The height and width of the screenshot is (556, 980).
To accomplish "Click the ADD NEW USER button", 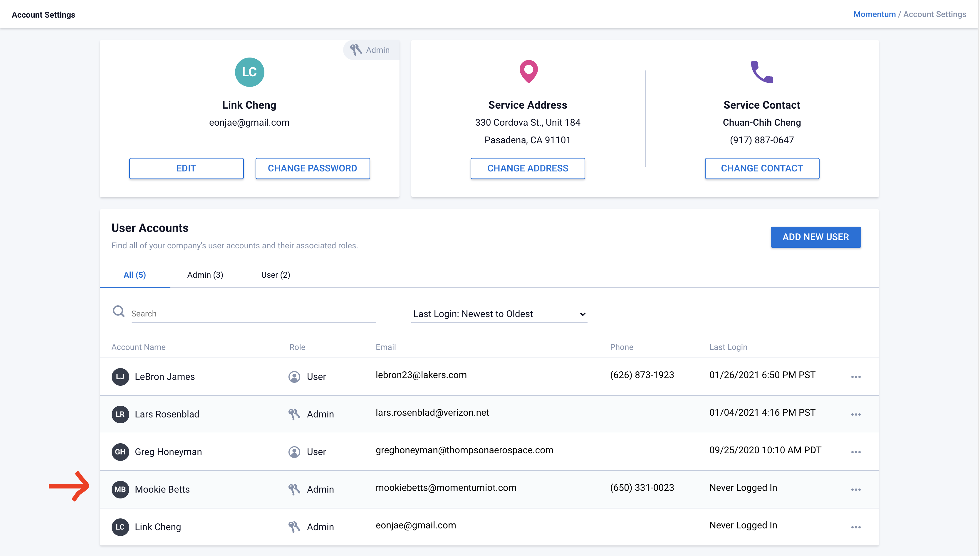I will (x=815, y=237).
